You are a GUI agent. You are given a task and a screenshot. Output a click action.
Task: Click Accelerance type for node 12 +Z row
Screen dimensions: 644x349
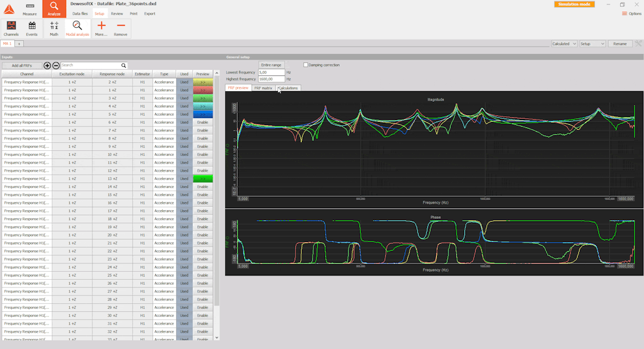point(164,170)
